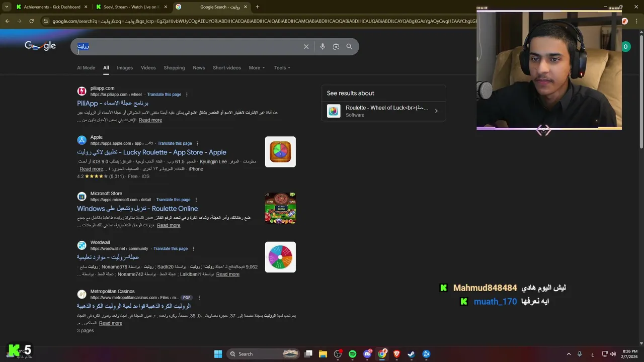Expand the More search filters dropdown

(x=257, y=68)
